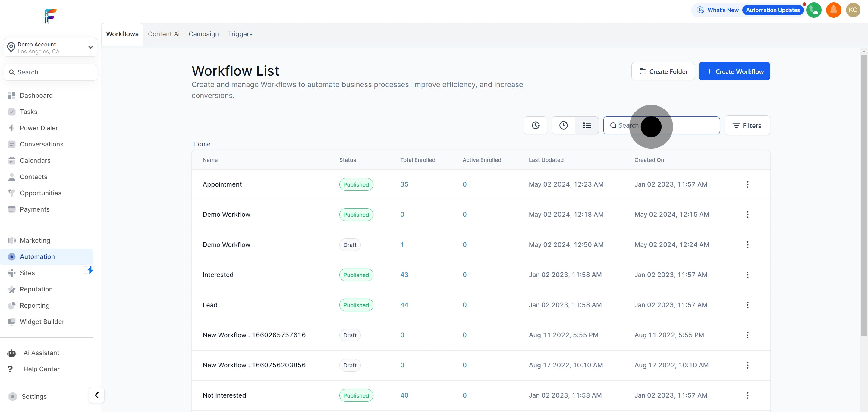Viewport: 868px width, 412px height.
Task: Open Settings in the sidebar
Action: point(34,397)
